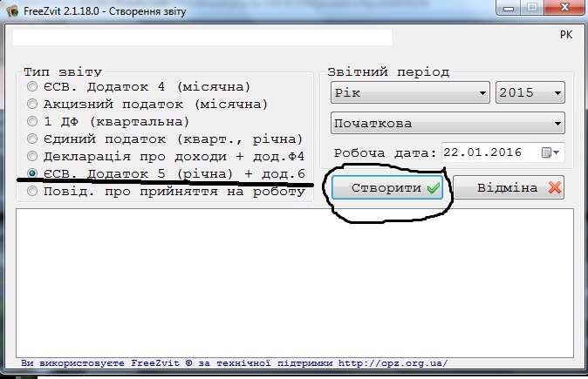Viewport: 588px width, 379px height.
Task: Open the 2015 year dropdown
Action: (530, 92)
